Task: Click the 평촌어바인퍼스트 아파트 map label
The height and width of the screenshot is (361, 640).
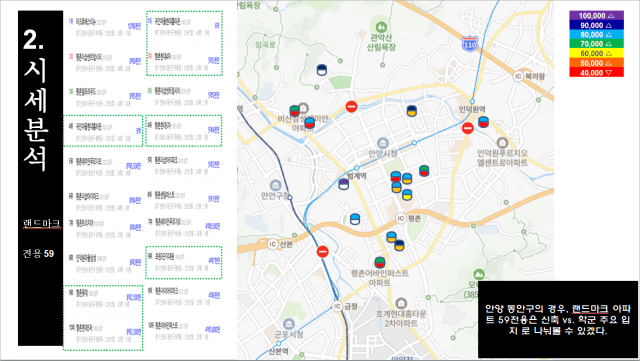Action: [380, 278]
